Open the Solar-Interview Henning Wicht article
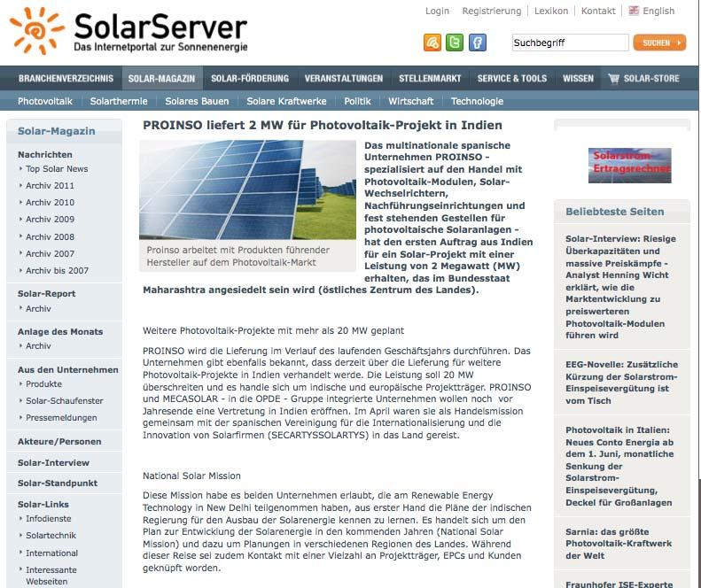 click(x=621, y=287)
